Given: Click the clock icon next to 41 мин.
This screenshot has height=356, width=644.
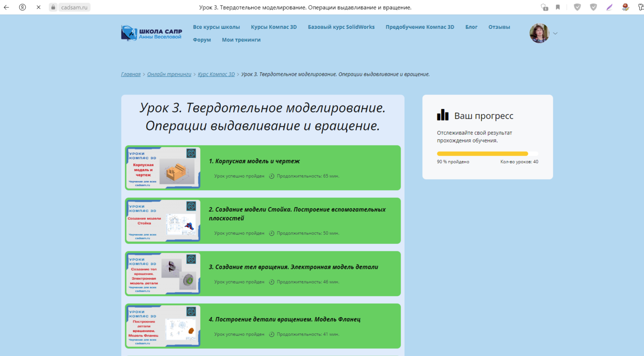Looking at the screenshot, I should pos(272,334).
